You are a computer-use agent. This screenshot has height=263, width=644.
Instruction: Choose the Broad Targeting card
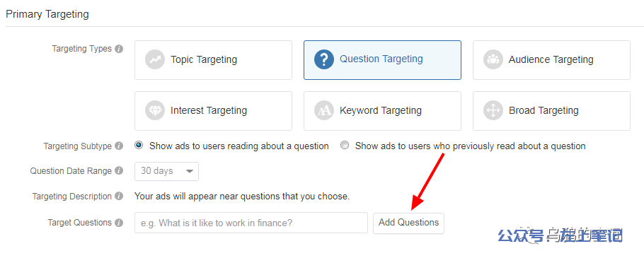tap(551, 111)
